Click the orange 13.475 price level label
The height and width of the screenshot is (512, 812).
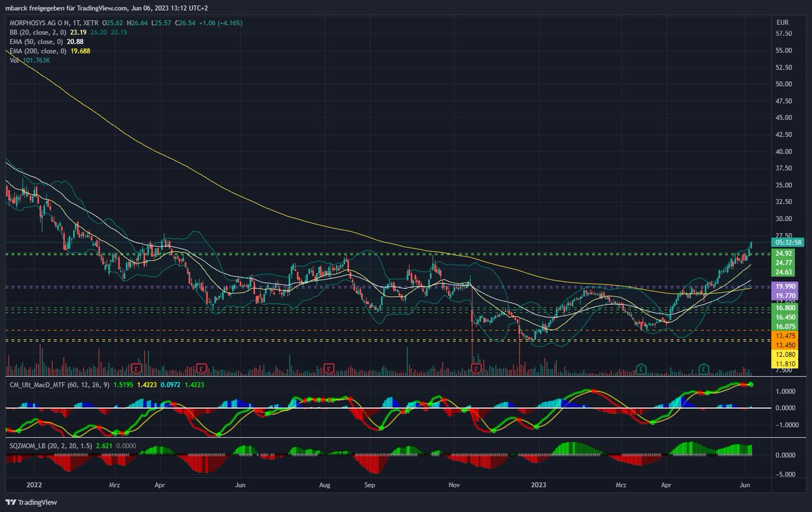pos(786,335)
